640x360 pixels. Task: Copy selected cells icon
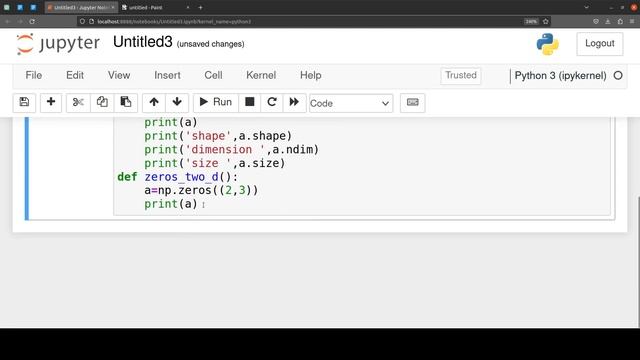(102, 102)
